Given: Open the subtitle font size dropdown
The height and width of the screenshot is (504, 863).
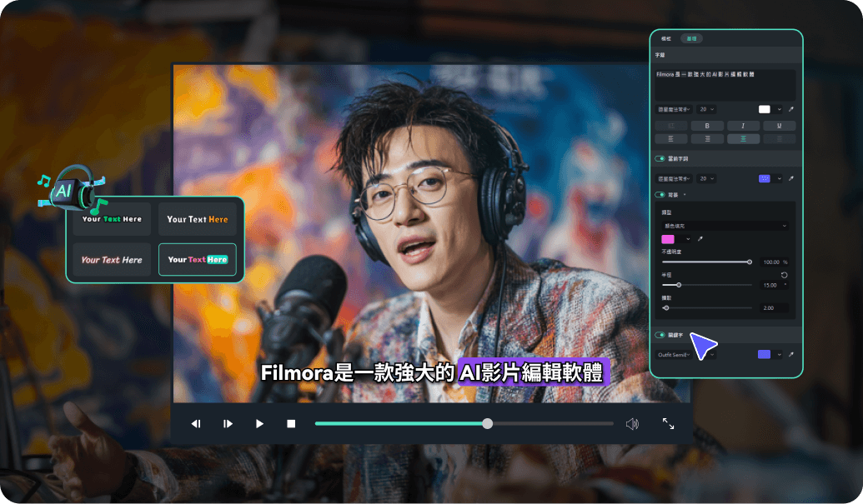Looking at the screenshot, I should coord(707,109).
